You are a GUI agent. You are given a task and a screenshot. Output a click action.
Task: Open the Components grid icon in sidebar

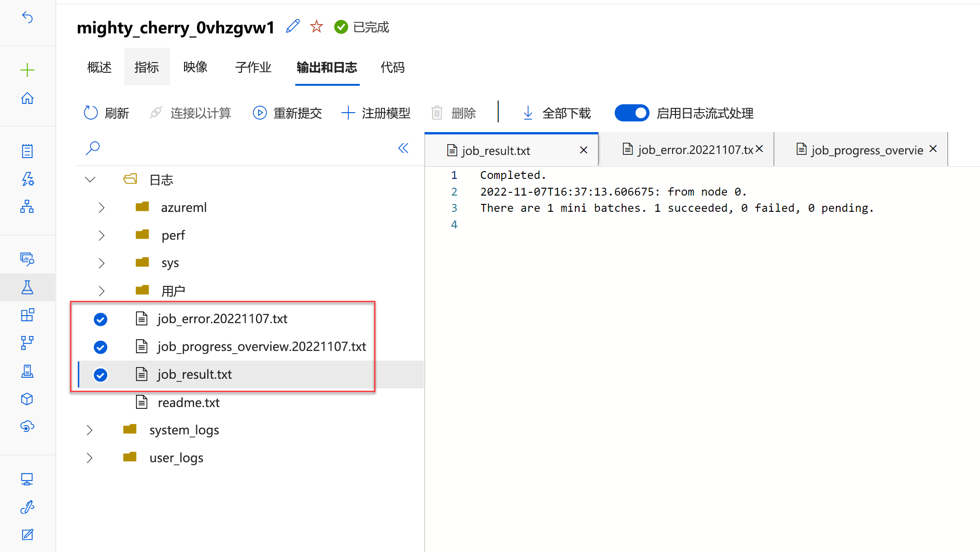coord(27,315)
